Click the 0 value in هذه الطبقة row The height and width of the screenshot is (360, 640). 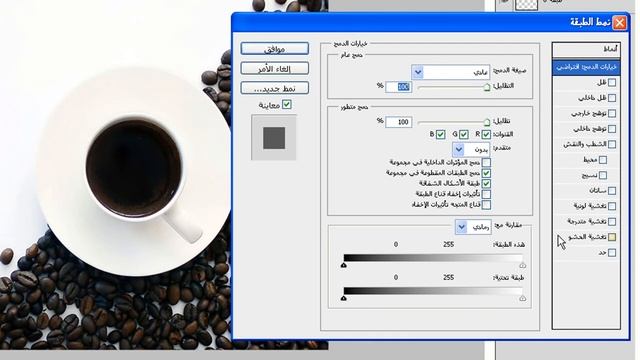(396, 244)
